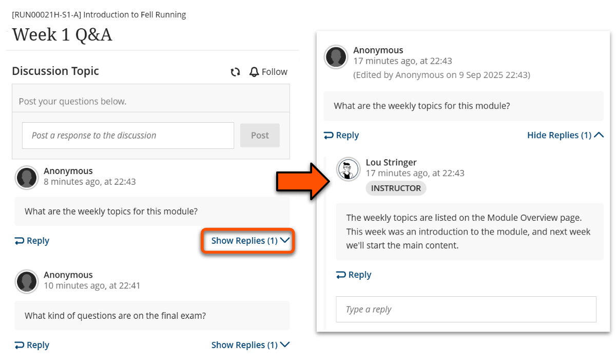This screenshot has height=364, width=616.
Task: Click the 'Type a reply' input box
Action: point(466,309)
